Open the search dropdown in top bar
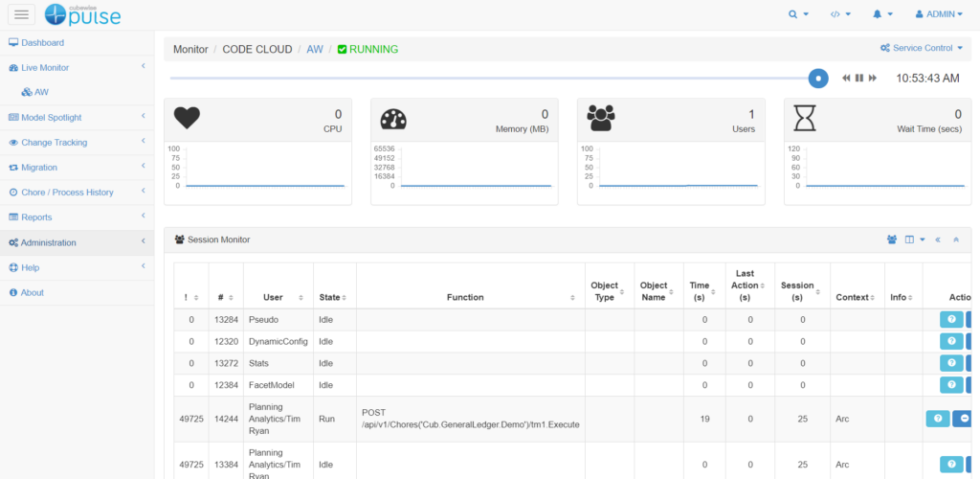The height and width of the screenshot is (479, 980). click(797, 14)
